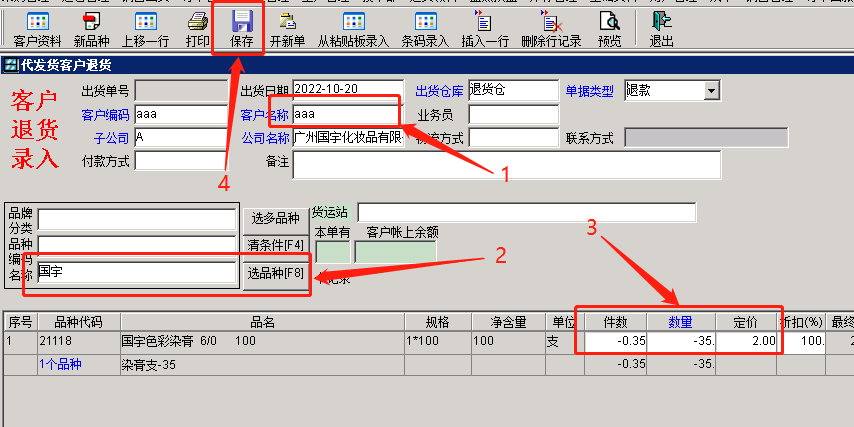Click the 新品种 new item icon
The width and height of the screenshot is (854, 427).
91,28
